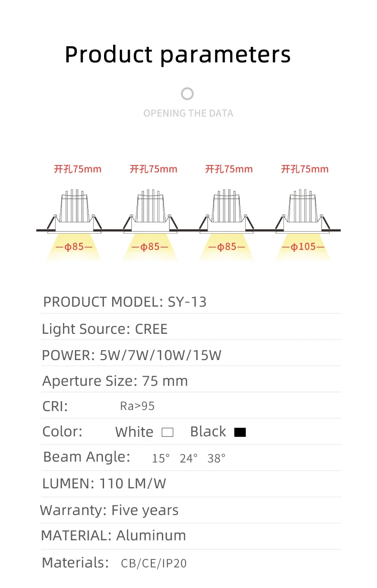Screen dimensions: 377x588
Task: Choose the 38° beam angle option
Action: click(216, 458)
